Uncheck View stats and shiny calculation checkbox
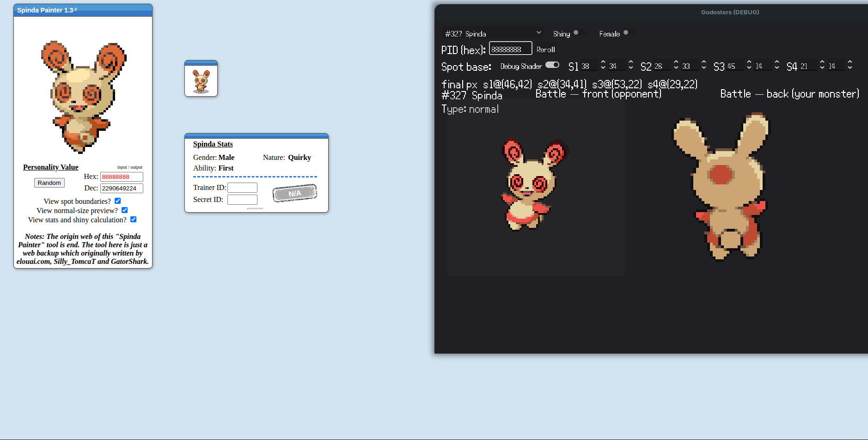 pos(134,219)
